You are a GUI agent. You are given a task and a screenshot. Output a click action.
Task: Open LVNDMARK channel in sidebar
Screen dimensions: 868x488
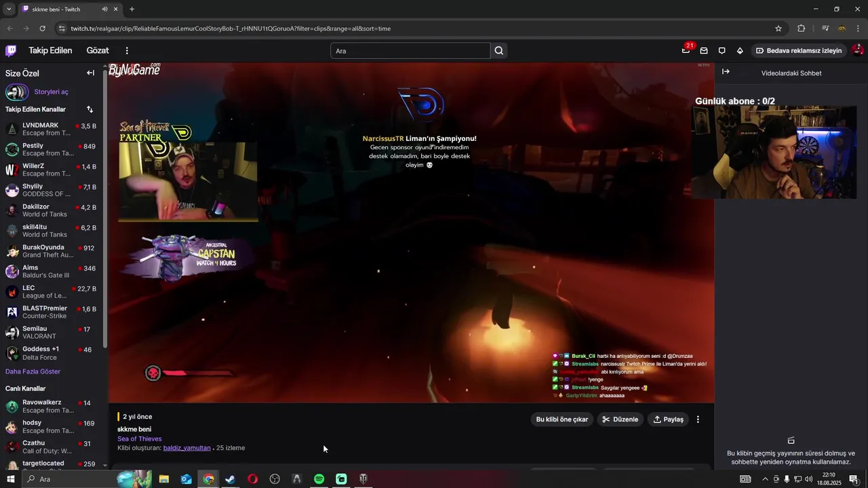pos(52,129)
